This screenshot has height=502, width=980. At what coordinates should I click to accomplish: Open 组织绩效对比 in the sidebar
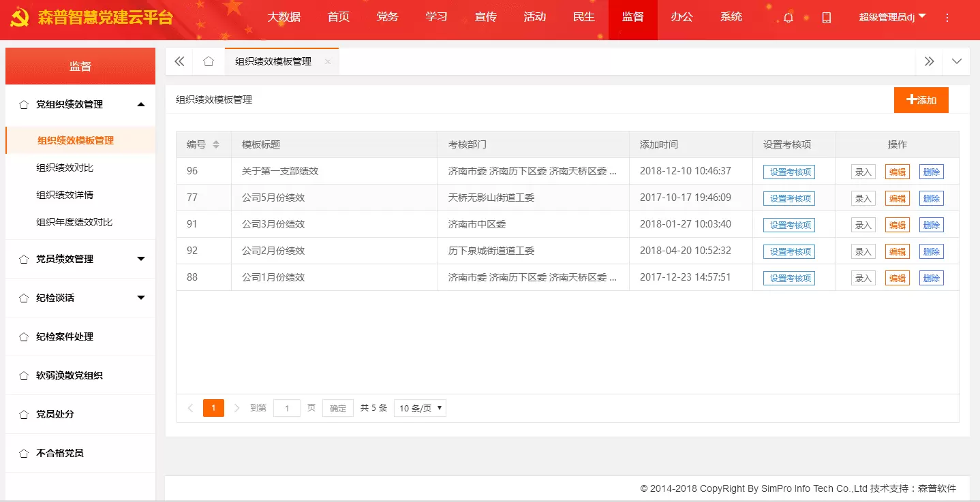[65, 168]
